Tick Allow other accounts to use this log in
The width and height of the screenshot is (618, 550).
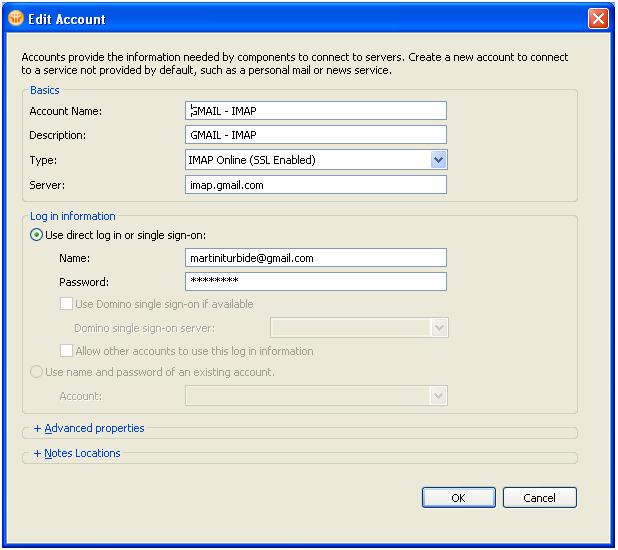pos(66,351)
